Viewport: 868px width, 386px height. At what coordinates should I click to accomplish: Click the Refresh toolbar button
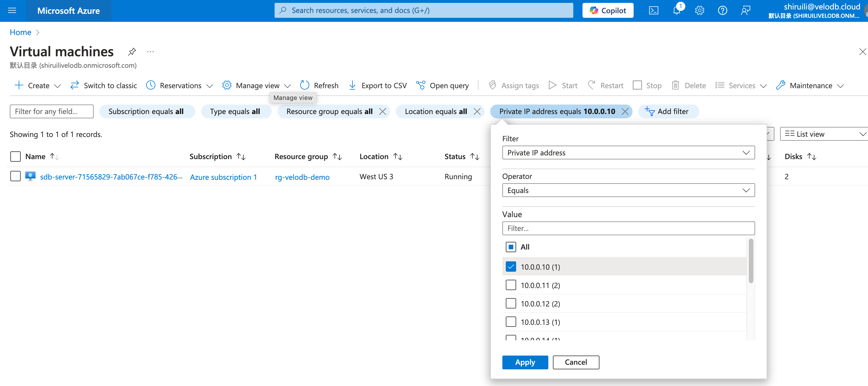point(319,86)
